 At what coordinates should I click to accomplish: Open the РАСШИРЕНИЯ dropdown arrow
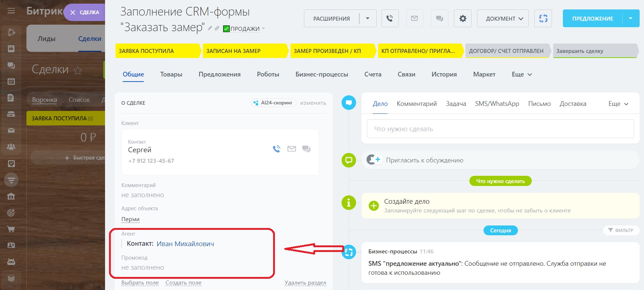point(368,18)
